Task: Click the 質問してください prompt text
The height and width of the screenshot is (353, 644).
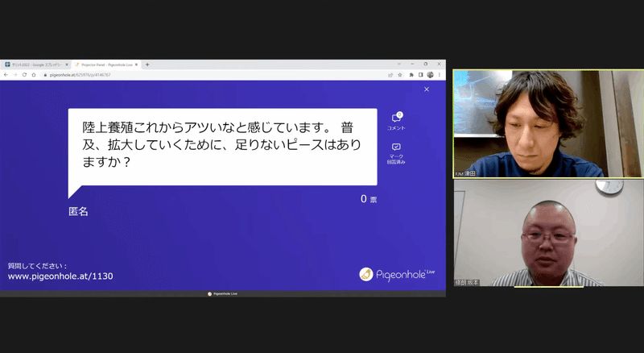Action: [x=37, y=266]
